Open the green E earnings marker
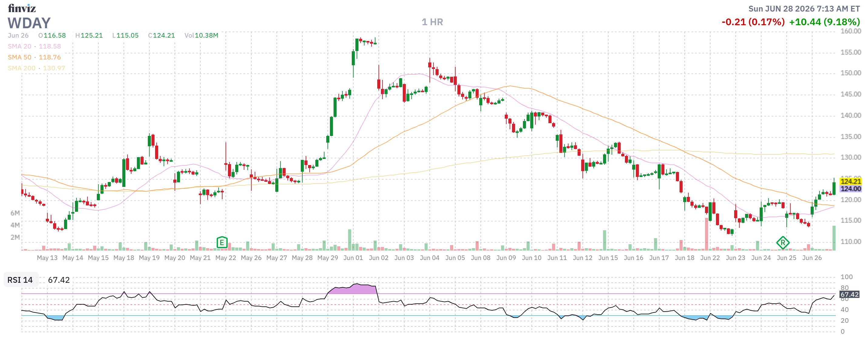Screen dimensions: 868x341 pos(222,242)
